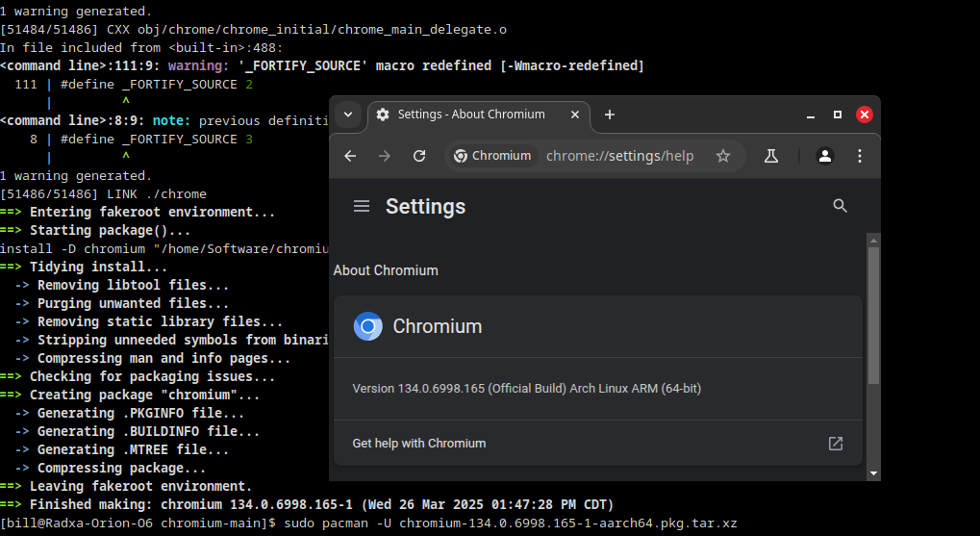Close the Settings - About Chromium tab
Image resolution: width=980 pixels, height=536 pixels.
pos(575,115)
